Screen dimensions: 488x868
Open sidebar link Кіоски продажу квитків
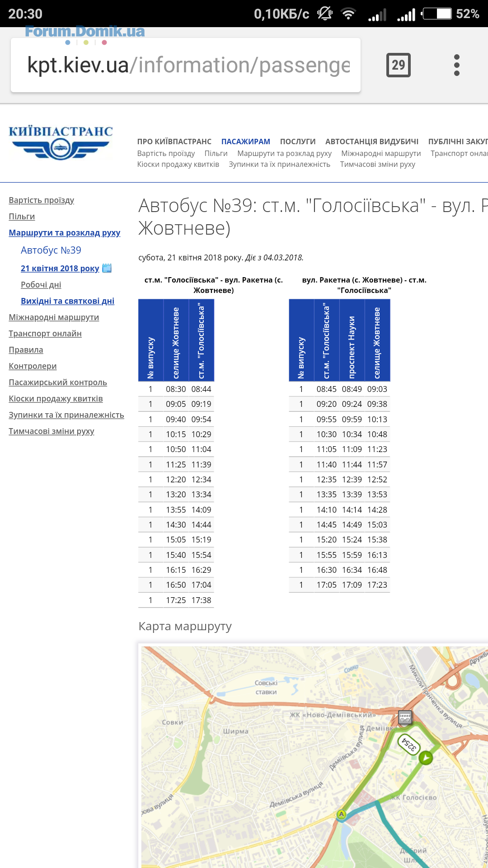pyautogui.click(x=56, y=399)
